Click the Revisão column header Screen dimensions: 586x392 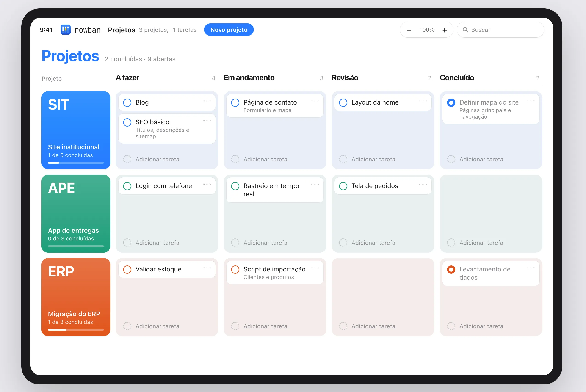(345, 78)
